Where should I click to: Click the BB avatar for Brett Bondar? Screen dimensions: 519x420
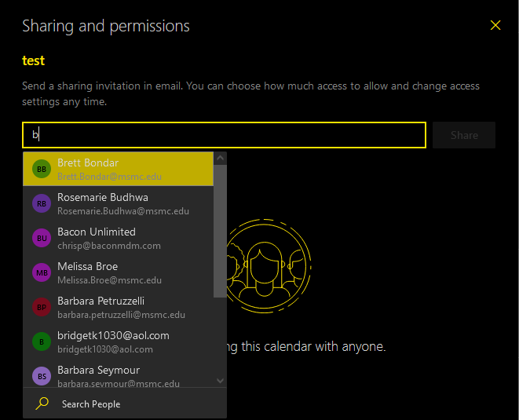point(42,169)
